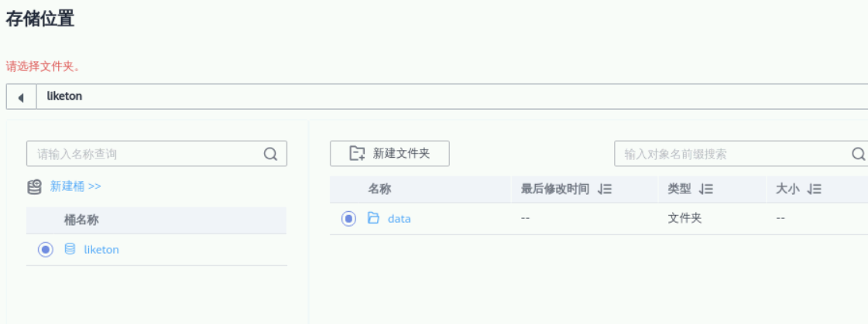Click the liketon bucket icon

tap(70, 249)
